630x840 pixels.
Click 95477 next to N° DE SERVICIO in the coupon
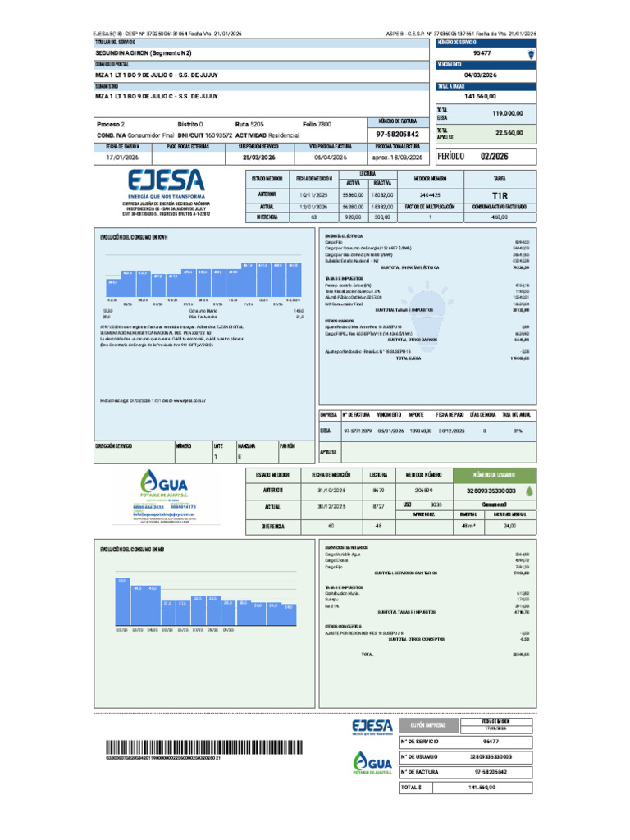(491, 742)
